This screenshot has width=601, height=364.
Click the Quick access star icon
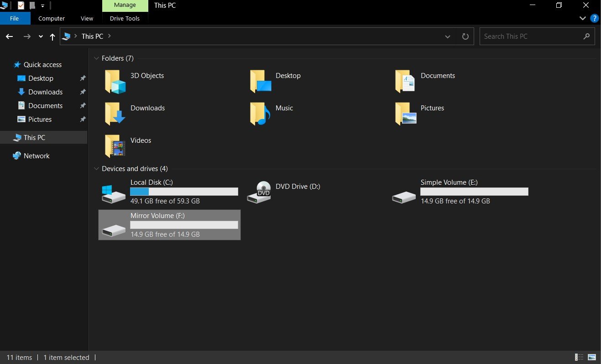click(x=17, y=65)
